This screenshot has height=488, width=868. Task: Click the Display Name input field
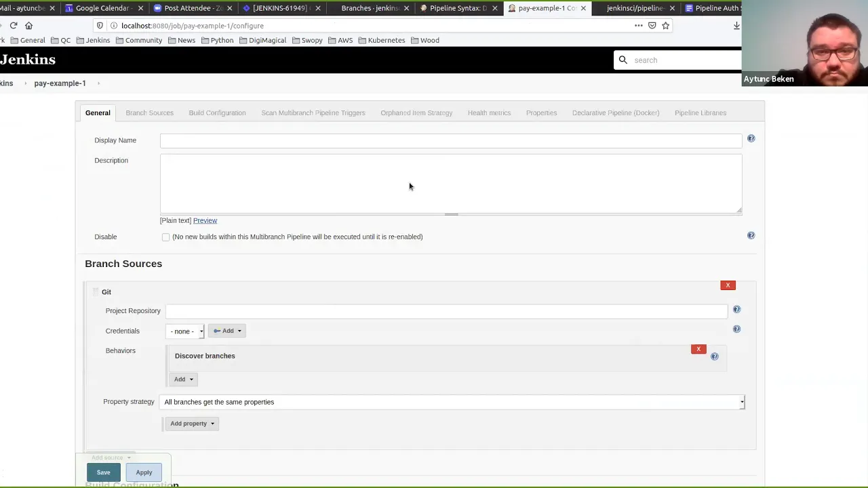[451, 141]
